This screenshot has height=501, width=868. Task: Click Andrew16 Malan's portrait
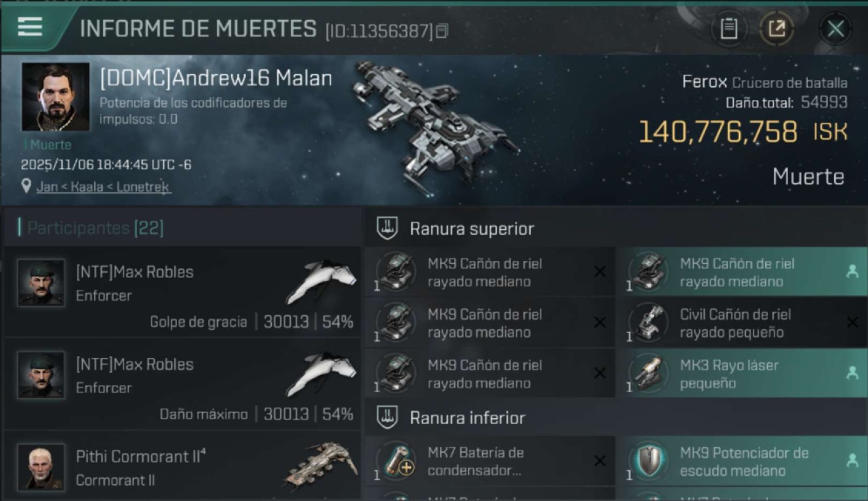pos(55,97)
